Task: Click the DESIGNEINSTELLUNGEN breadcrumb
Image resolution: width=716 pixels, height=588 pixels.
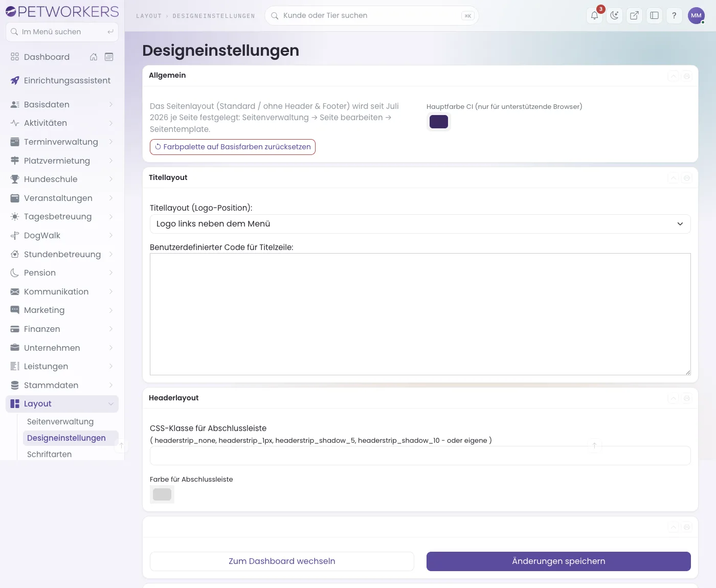Action: click(214, 16)
